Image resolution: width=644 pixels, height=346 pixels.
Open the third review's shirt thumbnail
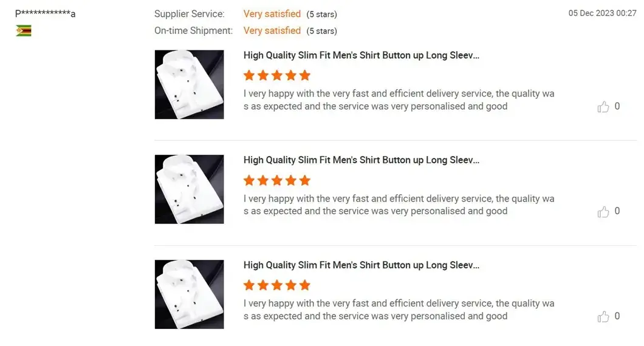(190, 294)
